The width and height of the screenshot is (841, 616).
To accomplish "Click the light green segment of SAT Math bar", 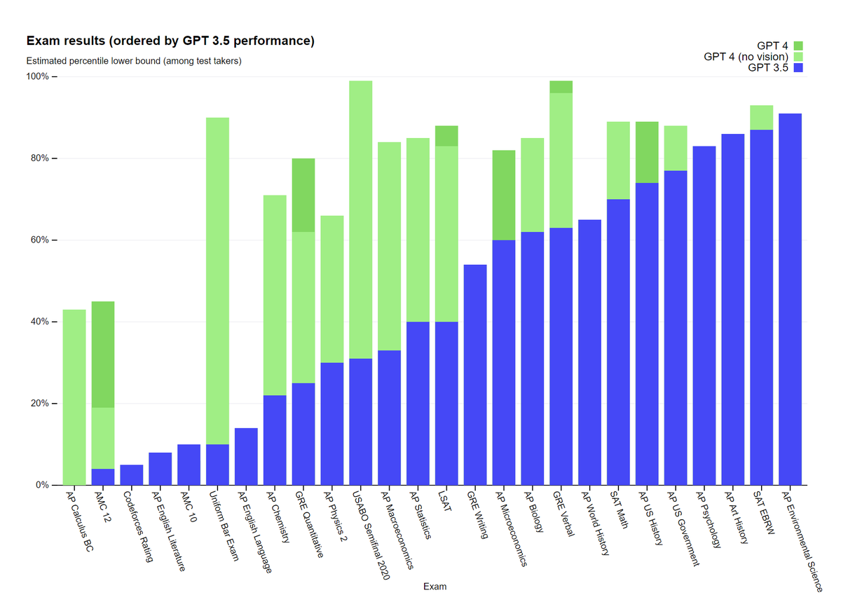I will (x=619, y=160).
